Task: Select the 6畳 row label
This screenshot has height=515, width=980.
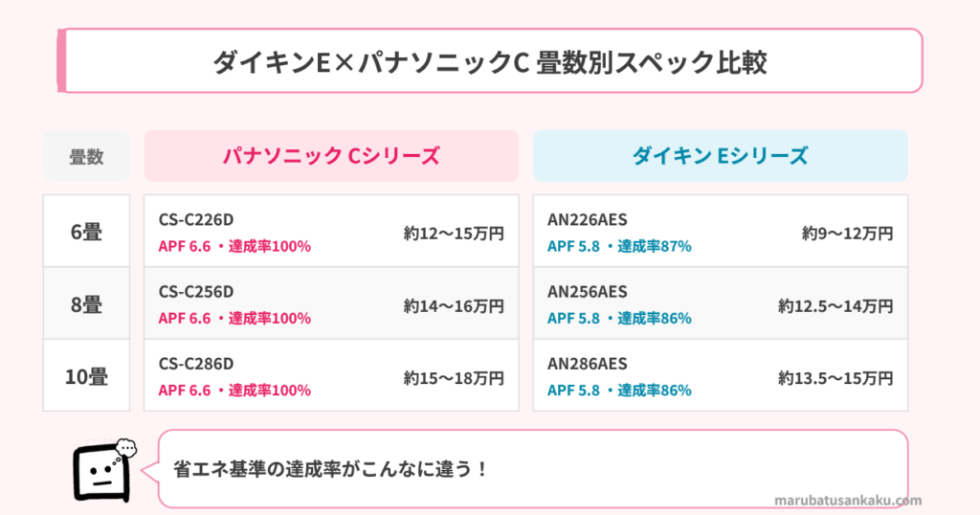Action: [86, 232]
